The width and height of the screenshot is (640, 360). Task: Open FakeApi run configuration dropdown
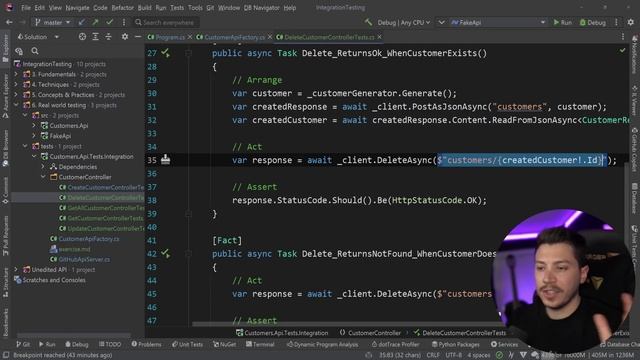click(498, 22)
